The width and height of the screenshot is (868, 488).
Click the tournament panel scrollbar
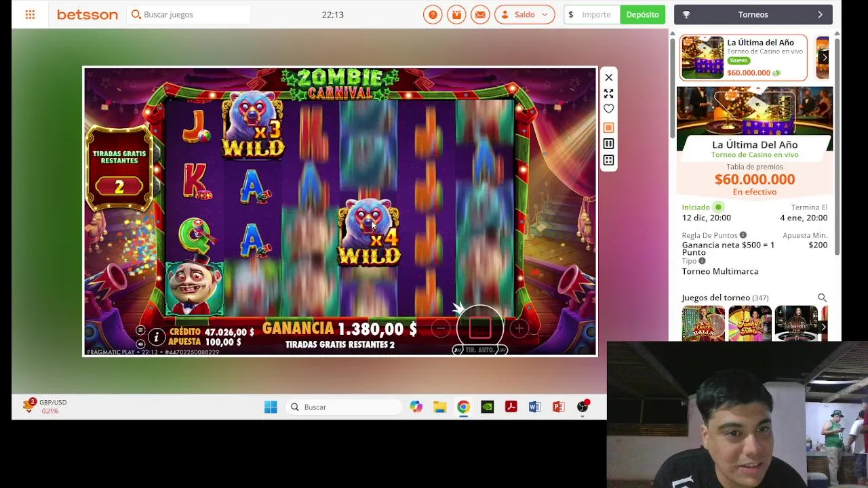(x=837, y=146)
